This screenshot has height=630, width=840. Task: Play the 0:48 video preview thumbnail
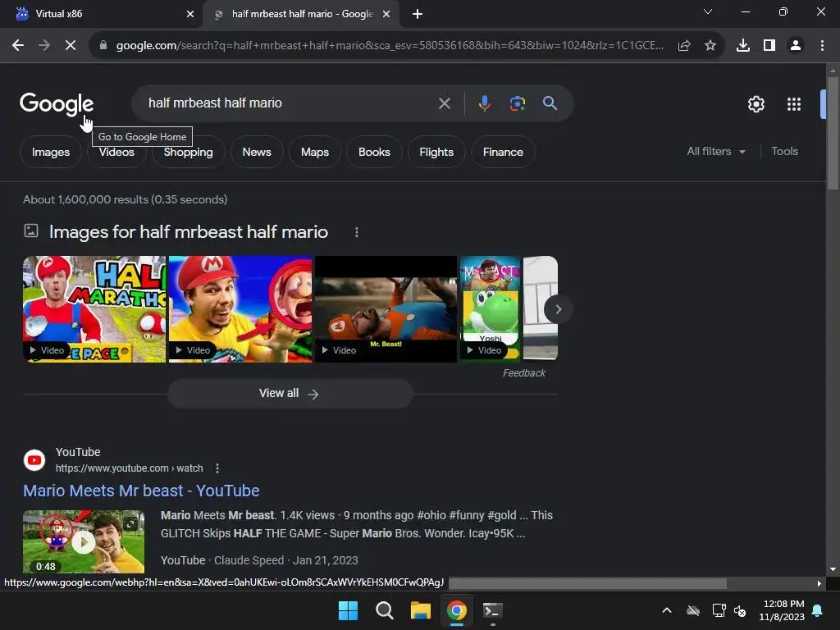[84, 542]
